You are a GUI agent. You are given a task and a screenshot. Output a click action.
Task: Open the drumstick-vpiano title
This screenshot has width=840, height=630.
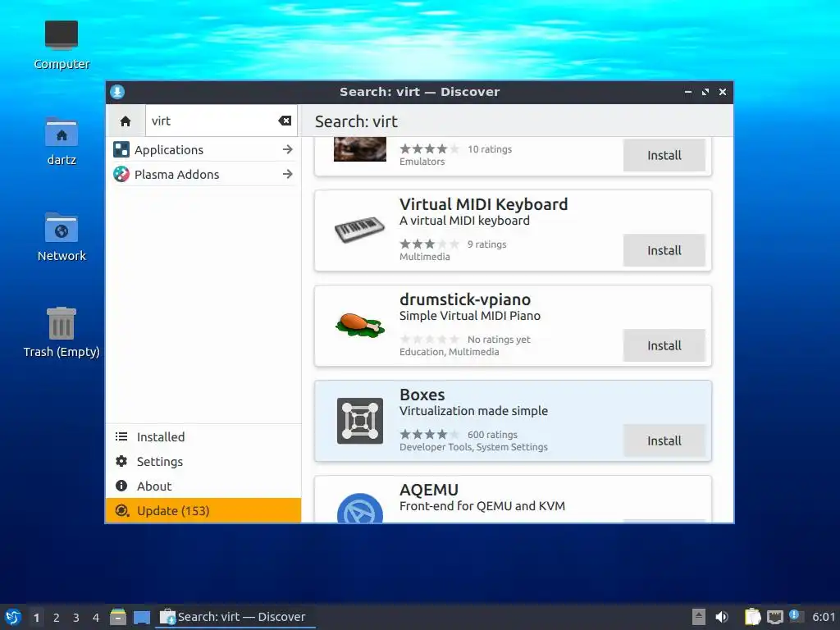[x=465, y=299]
